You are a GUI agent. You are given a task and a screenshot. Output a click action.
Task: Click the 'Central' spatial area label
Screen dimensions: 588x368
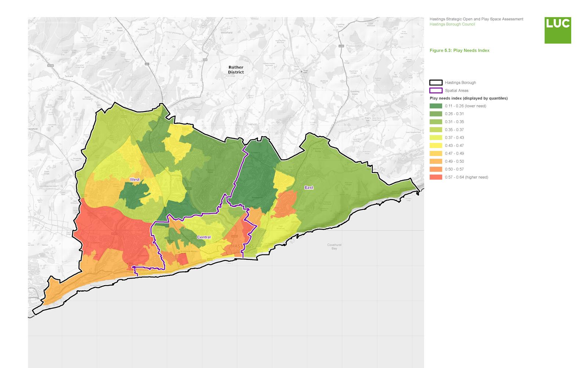point(204,237)
